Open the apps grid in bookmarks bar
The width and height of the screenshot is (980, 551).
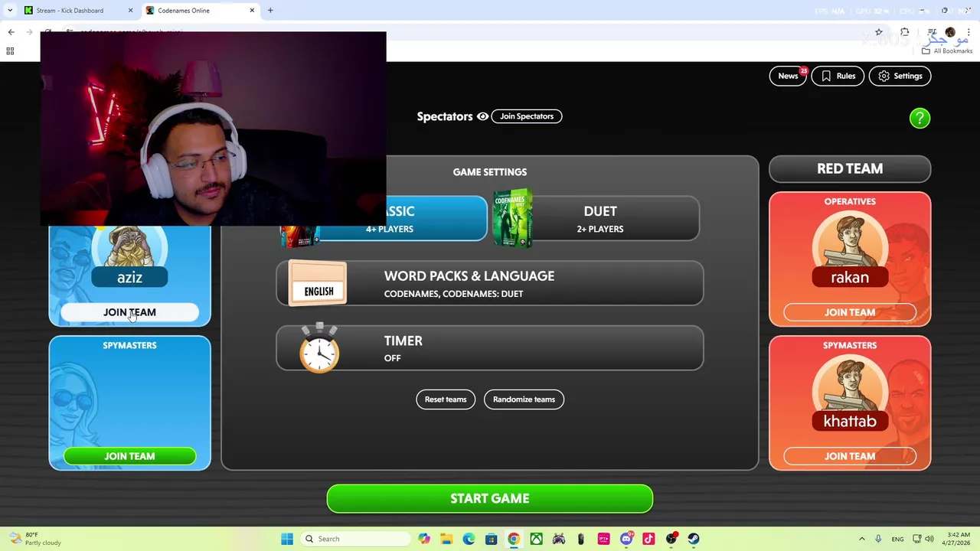pyautogui.click(x=10, y=51)
